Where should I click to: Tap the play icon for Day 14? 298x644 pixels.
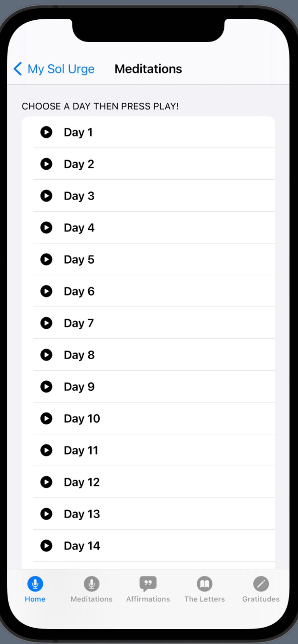46,546
